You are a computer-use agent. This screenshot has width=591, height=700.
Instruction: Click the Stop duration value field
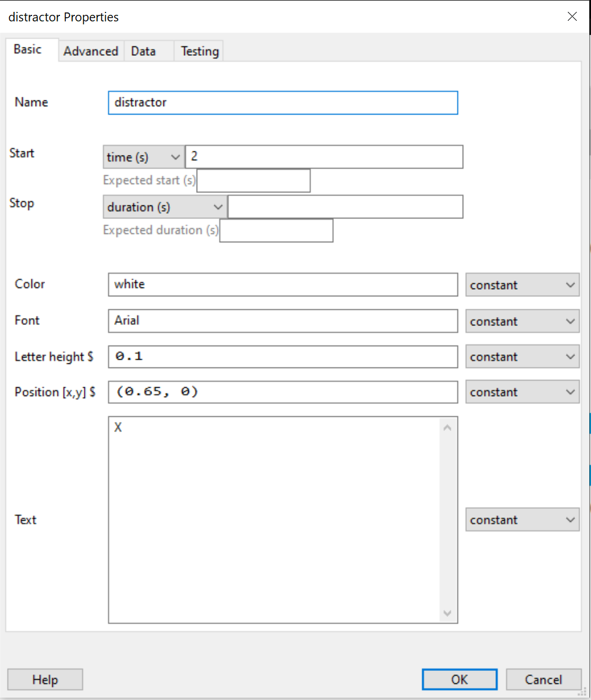pyautogui.click(x=345, y=207)
